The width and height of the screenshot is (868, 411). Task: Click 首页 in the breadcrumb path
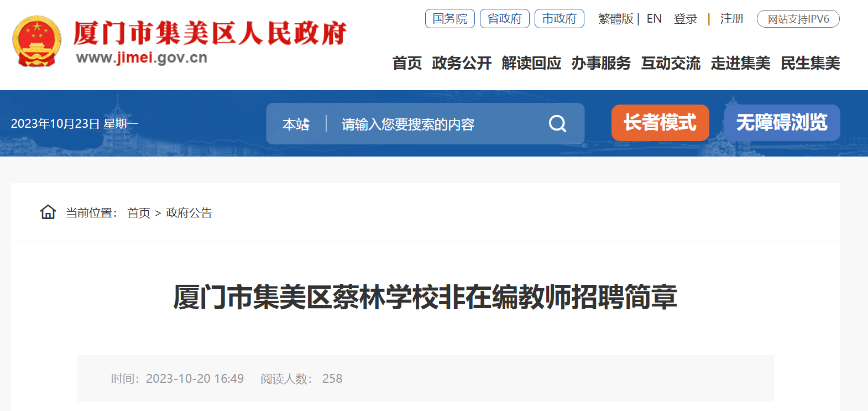tap(139, 213)
